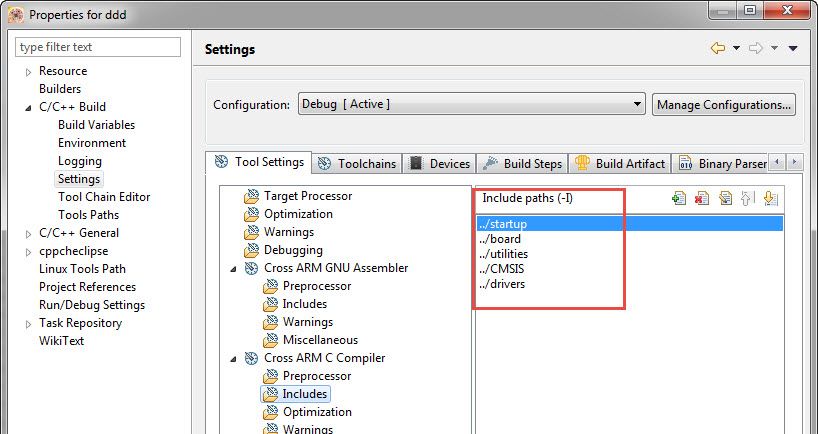The height and width of the screenshot is (434, 818).
Task: Click the Move Down include path icon
Action: pyautogui.click(x=770, y=198)
